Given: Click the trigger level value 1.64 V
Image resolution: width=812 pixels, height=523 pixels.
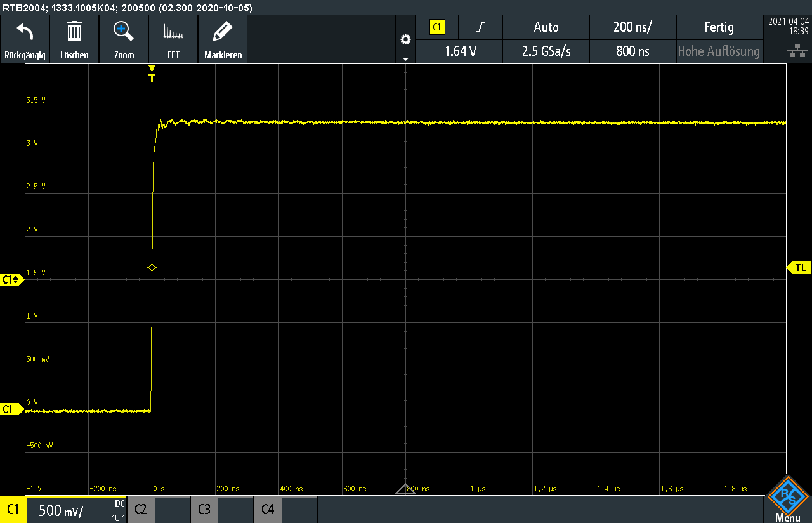Looking at the screenshot, I should coord(459,51).
